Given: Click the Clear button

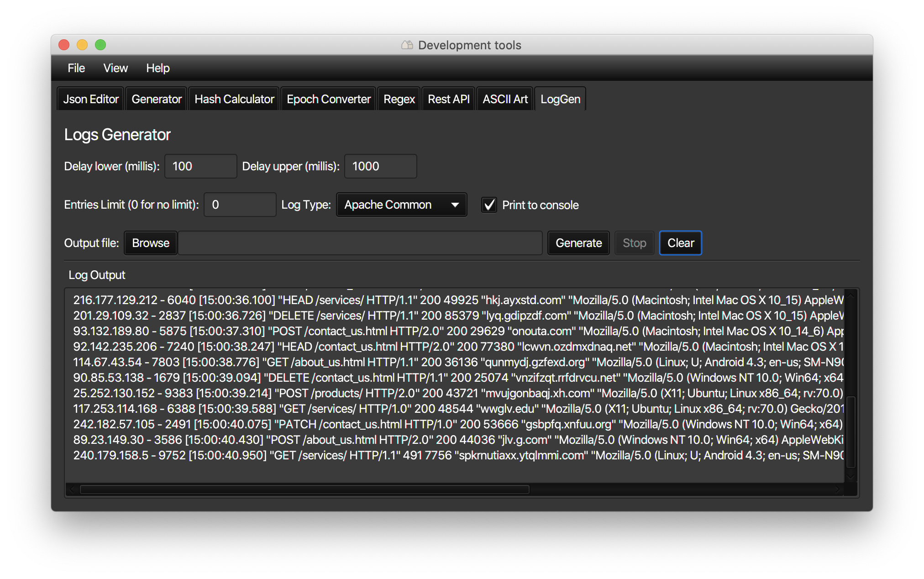Looking at the screenshot, I should pos(680,243).
